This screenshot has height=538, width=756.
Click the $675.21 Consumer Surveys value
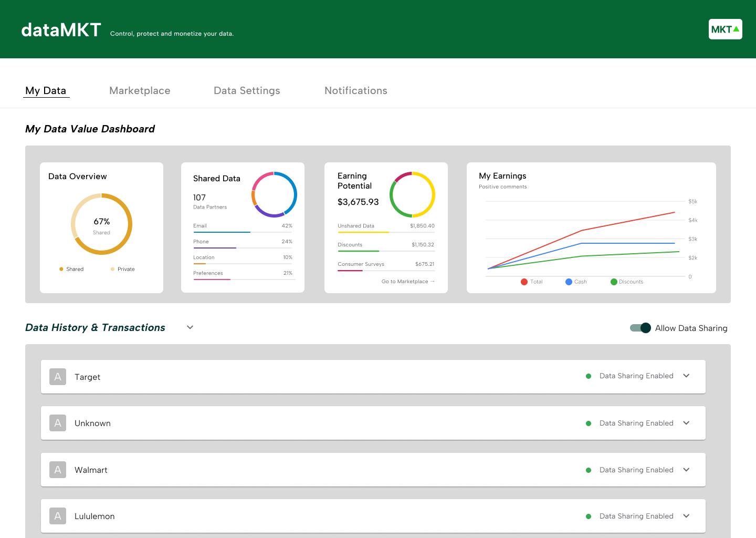click(425, 264)
